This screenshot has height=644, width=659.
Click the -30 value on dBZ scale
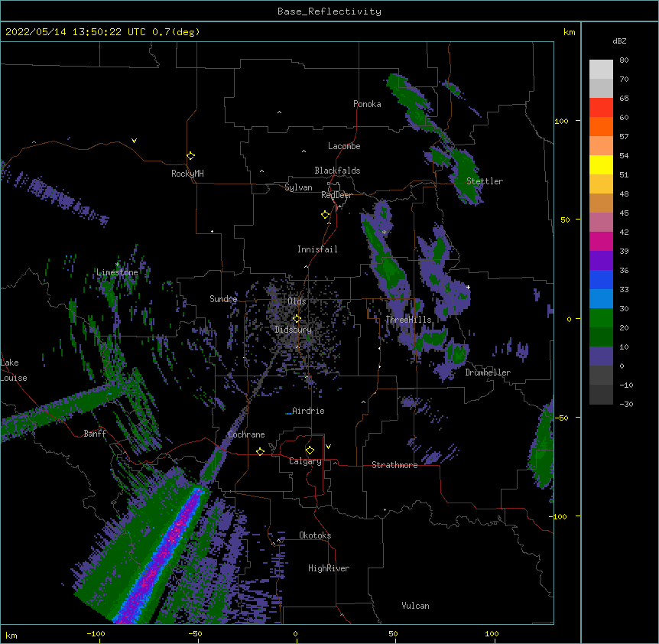tap(627, 405)
